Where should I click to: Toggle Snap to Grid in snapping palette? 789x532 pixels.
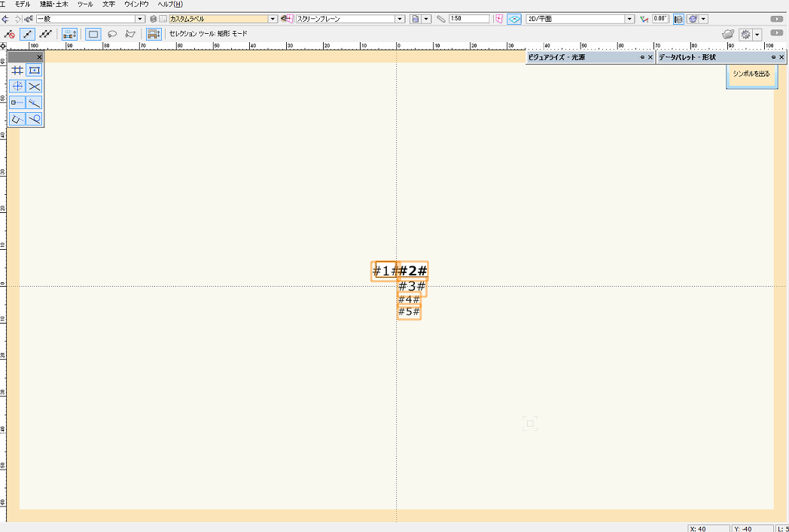(x=17, y=70)
